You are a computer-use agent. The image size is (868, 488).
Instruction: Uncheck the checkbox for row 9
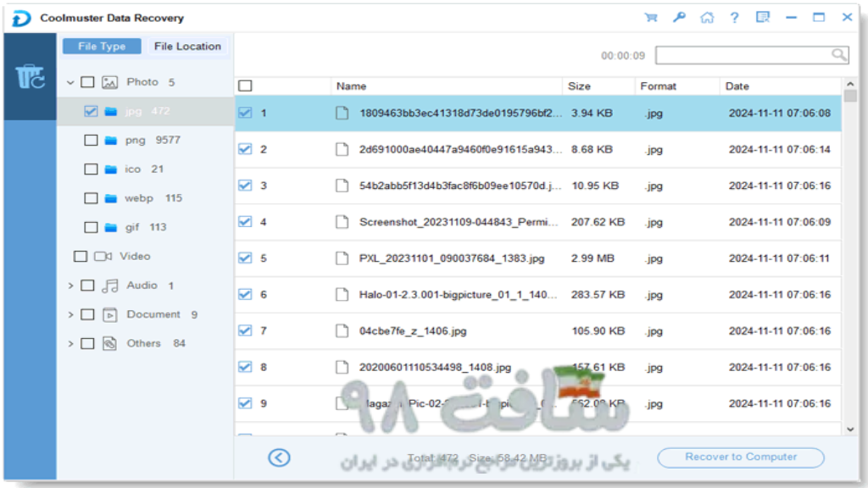[x=245, y=403]
